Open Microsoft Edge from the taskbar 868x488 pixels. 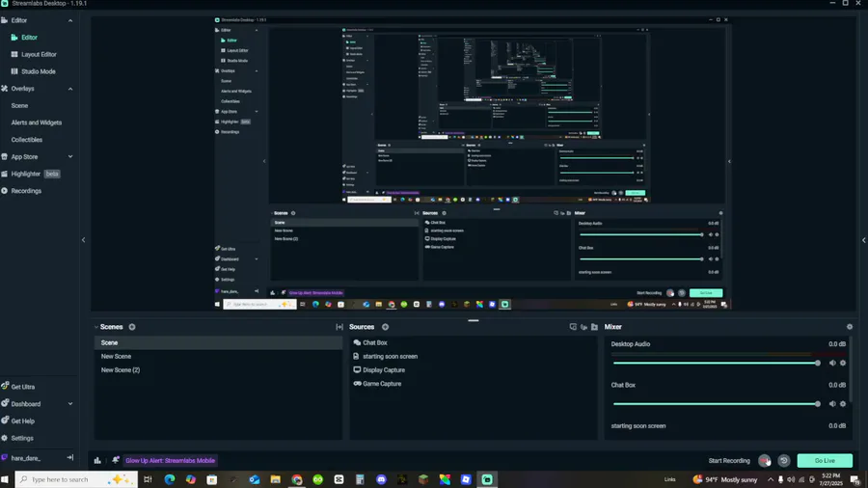tap(170, 479)
